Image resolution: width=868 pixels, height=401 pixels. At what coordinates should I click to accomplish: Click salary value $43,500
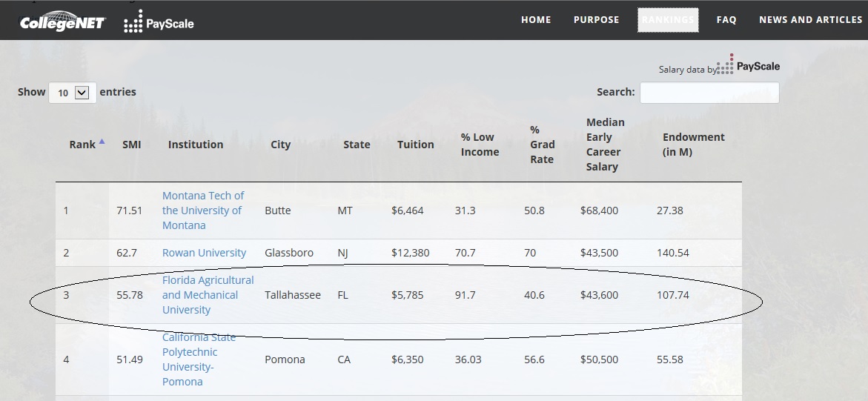coord(600,253)
